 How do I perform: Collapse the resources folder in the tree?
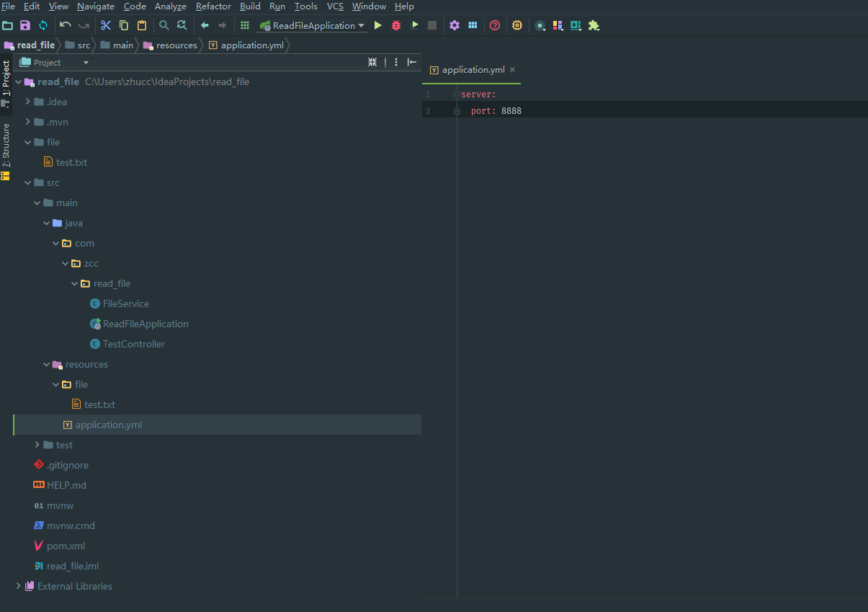coord(47,364)
